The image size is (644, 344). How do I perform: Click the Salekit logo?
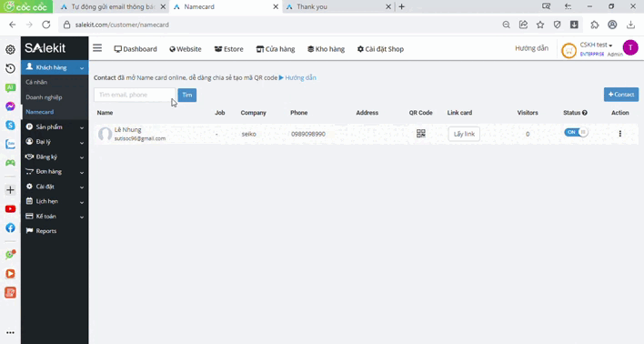tap(45, 48)
